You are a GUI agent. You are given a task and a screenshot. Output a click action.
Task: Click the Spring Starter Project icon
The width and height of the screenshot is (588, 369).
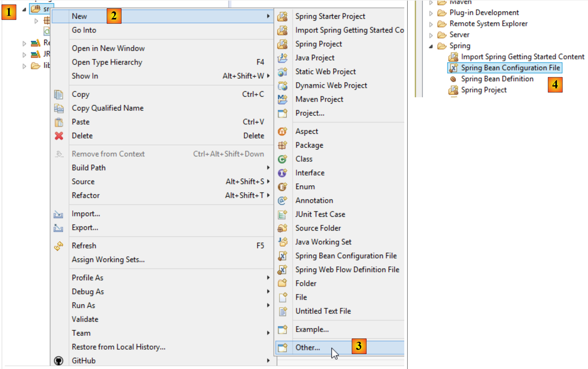coord(282,16)
